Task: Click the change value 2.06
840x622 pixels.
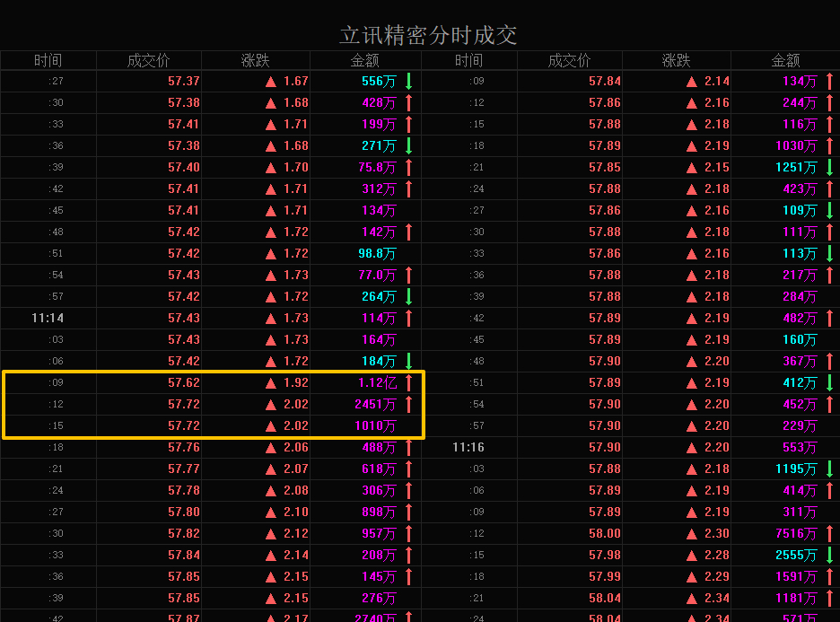Action: coord(296,447)
